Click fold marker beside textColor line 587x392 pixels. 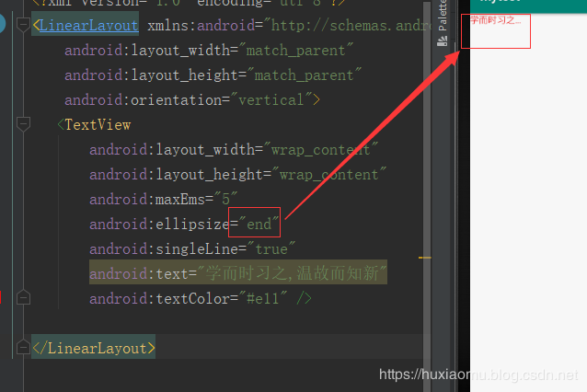tap(23, 297)
